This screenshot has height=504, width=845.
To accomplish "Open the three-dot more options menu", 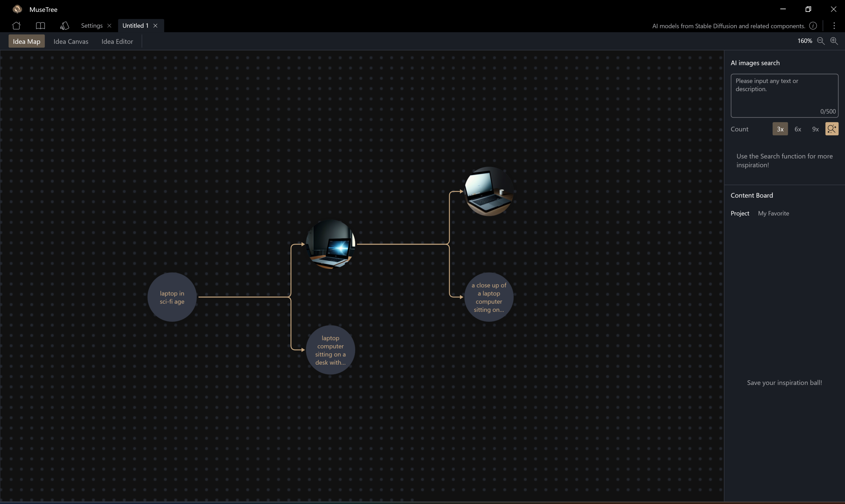I will 834,26.
